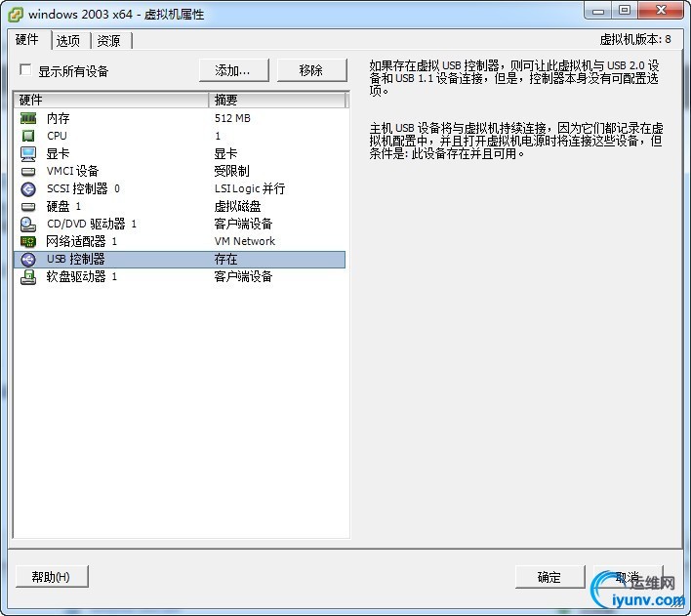Close the 虚拟机属性 window
This screenshot has width=691, height=616.
661,11
